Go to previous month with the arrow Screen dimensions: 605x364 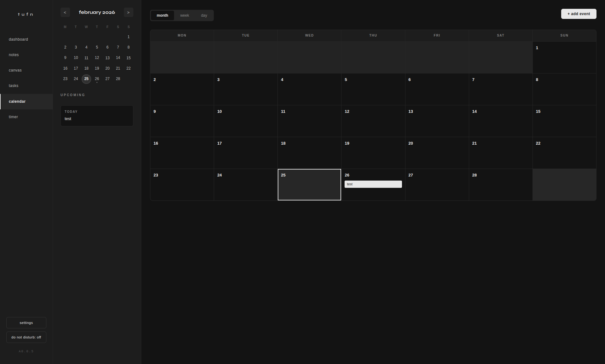65,12
